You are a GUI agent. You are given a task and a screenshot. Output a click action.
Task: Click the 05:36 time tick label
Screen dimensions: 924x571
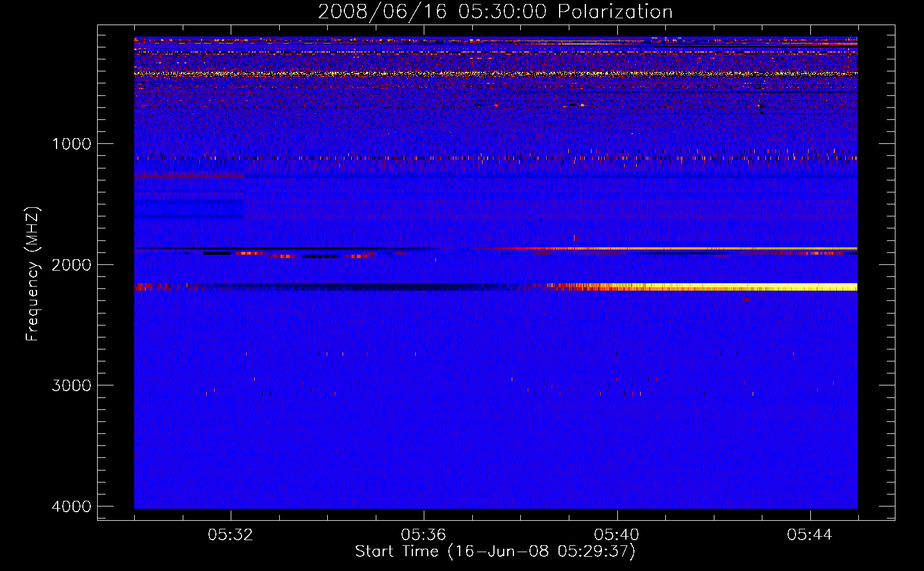click(423, 535)
